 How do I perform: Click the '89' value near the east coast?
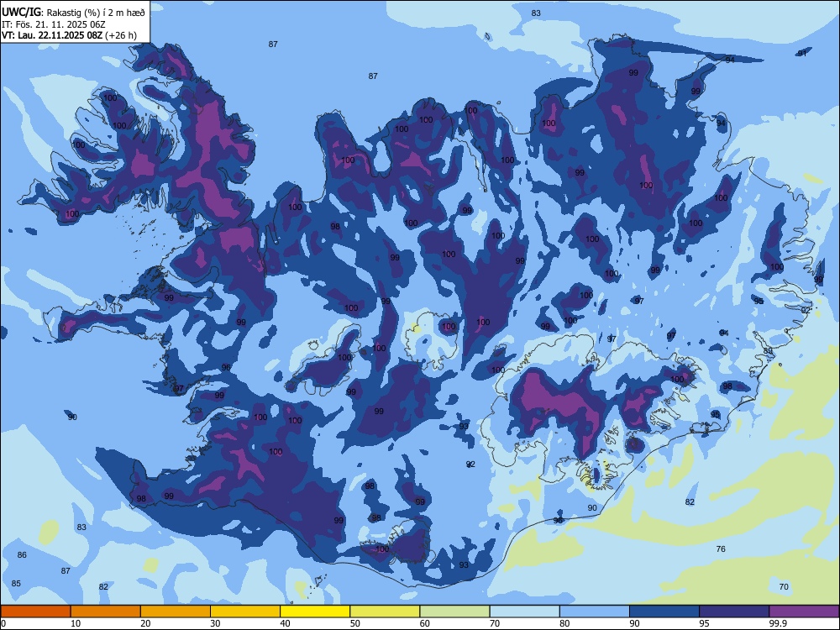coord(769,351)
